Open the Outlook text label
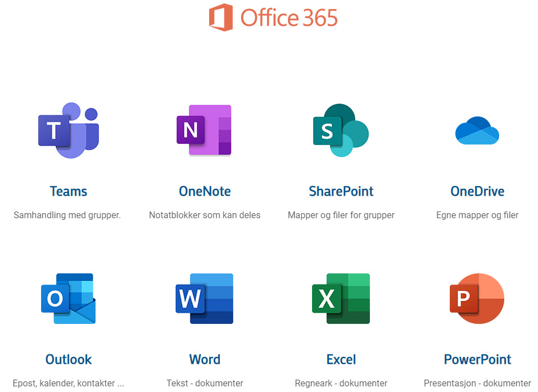This screenshot has height=392, width=538. click(x=68, y=359)
